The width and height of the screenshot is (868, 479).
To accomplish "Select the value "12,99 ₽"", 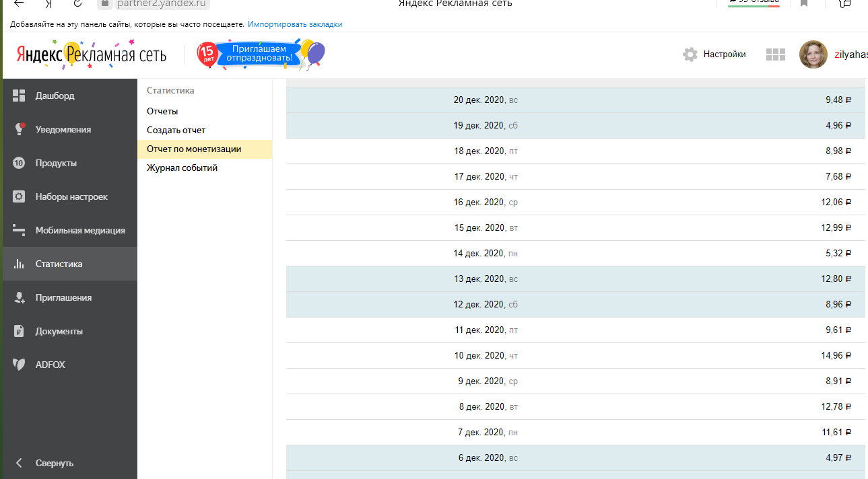I will [836, 228].
